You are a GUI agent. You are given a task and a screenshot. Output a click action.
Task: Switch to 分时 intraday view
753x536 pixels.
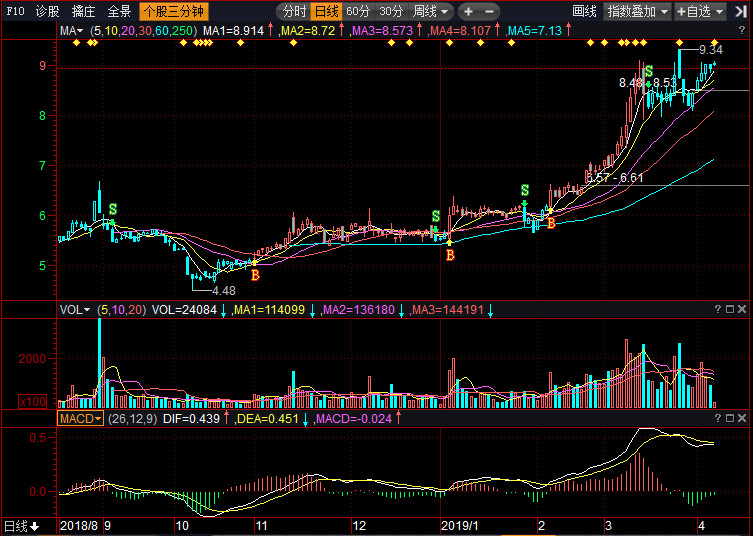click(294, 12)
